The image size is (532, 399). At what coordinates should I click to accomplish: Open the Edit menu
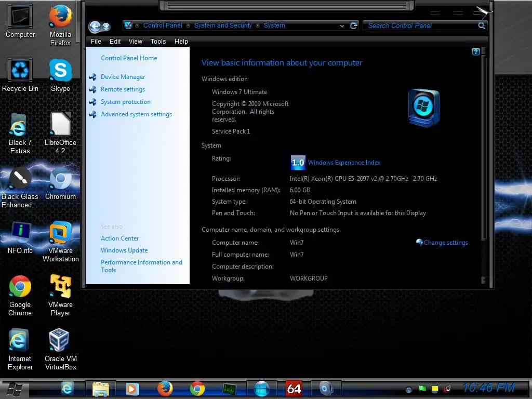click(x=115, y=42)
